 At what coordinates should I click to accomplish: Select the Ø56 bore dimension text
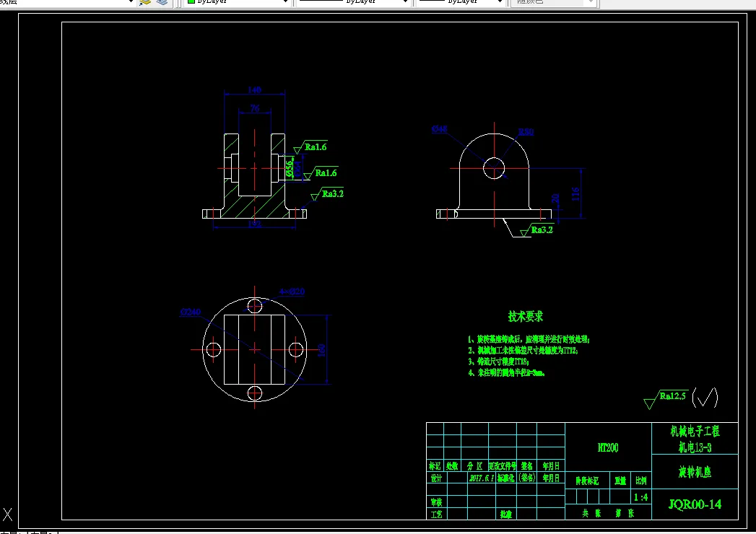click(290, 169)
